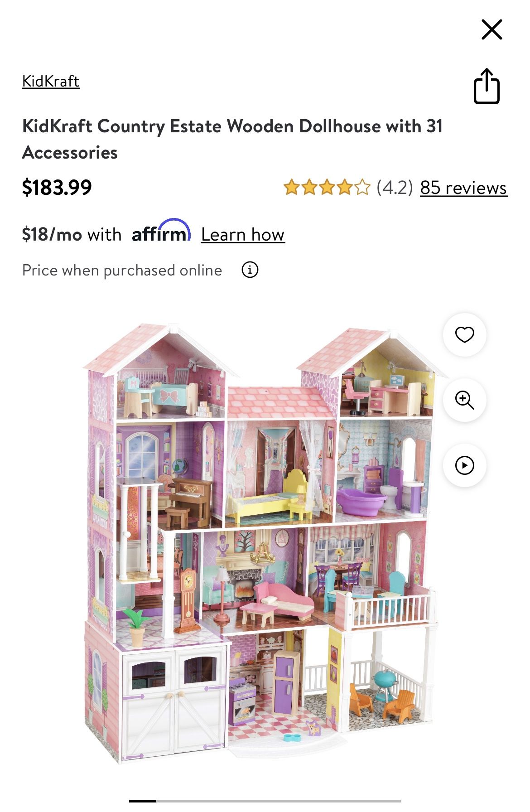Tap the 4.2 rating score

coord(395,188)
